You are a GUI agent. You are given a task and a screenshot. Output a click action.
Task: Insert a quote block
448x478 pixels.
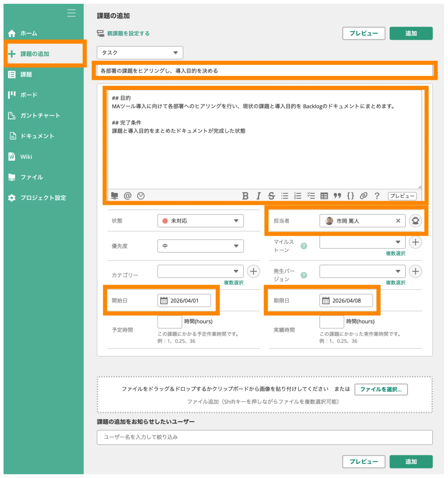pos(338,196)
